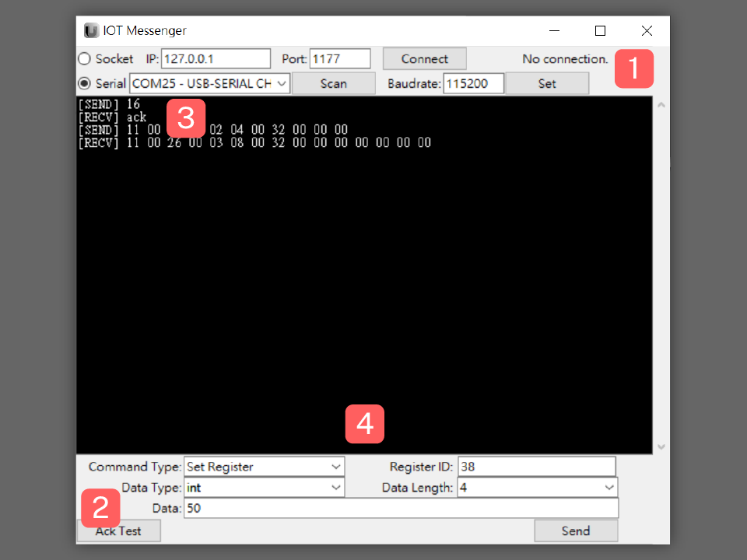Open the COM25 serial port dropdown
The height and width of the screenshot is (560, 747).
(209, 83)
